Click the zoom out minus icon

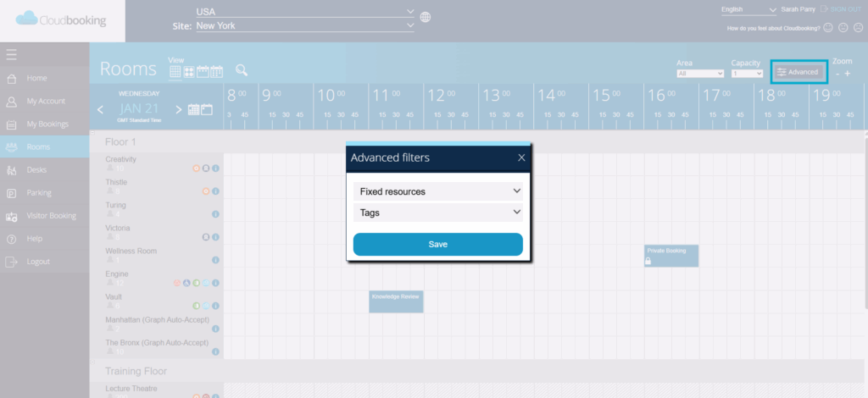837,74
